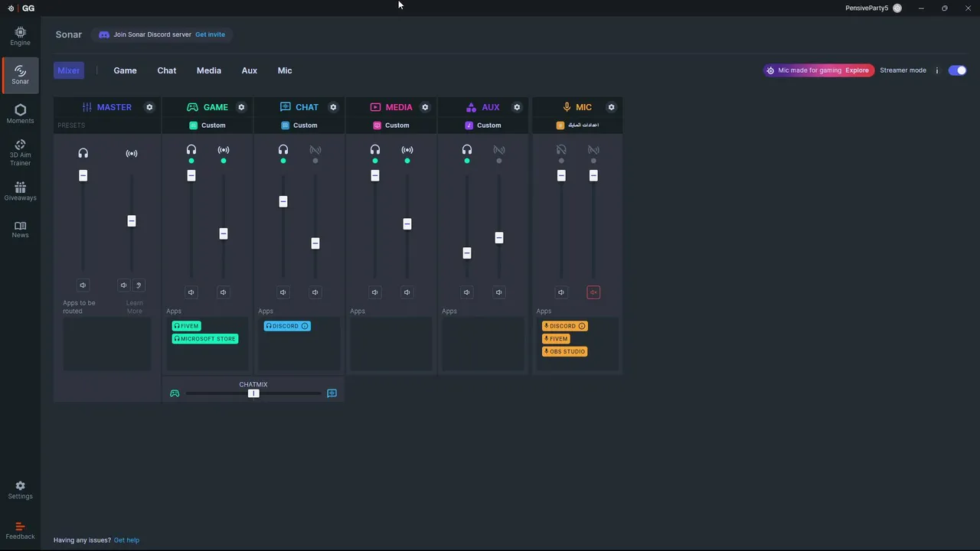Select the Mixer tab
980x551 pixels.
(68, 70)
